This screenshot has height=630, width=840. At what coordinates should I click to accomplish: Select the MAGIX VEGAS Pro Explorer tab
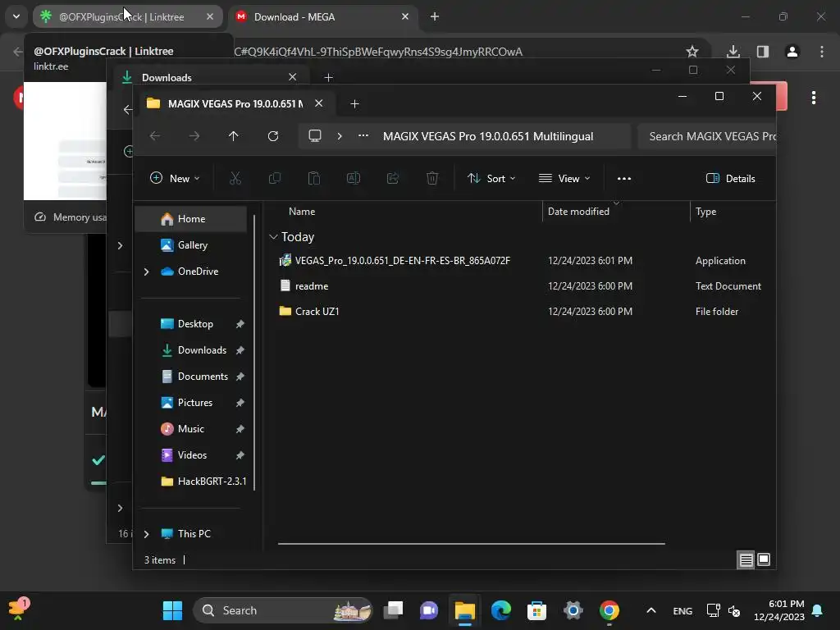(x=237, y=103)
